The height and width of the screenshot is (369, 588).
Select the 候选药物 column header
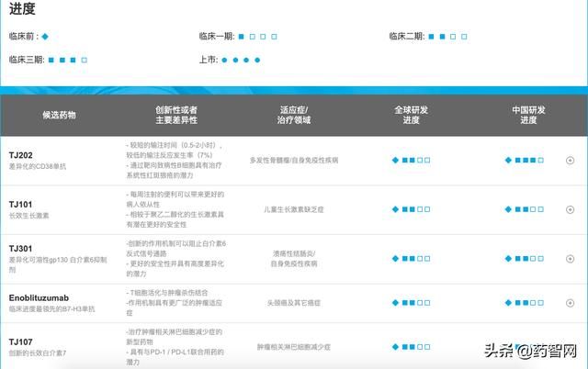point(59,115)
